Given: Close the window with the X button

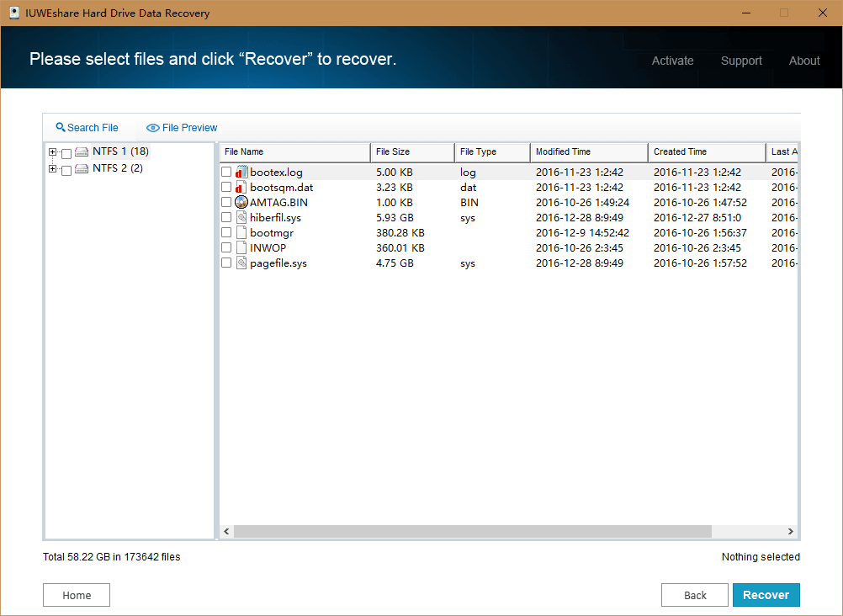Looking at the screenshot, I should [x=822, y=13].
